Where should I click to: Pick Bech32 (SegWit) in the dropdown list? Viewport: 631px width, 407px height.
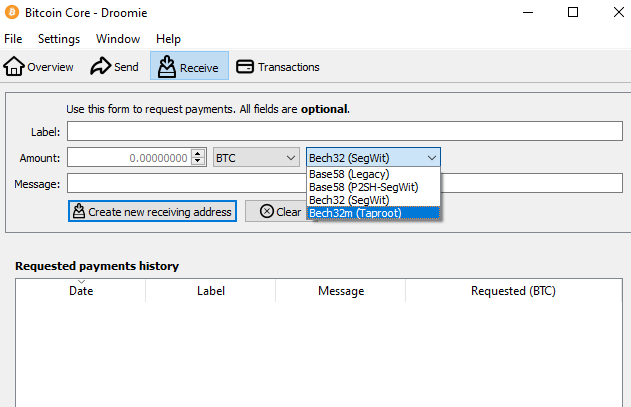coord(373,200)
